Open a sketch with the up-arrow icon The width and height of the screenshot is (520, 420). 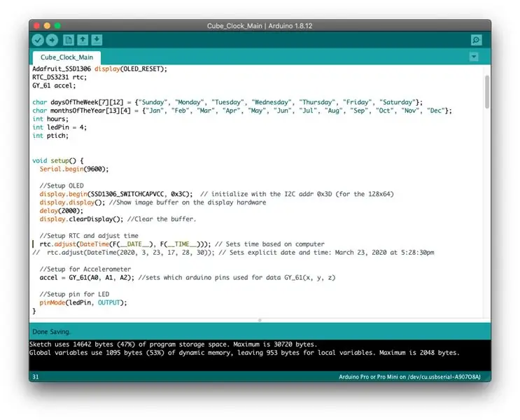point(83,40)
